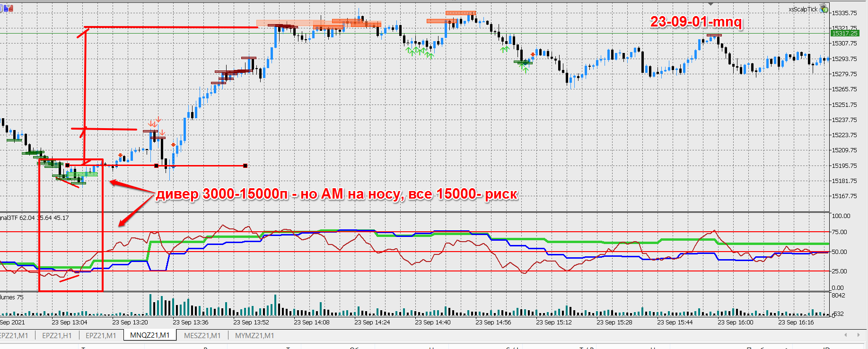868x349 pixels.
Task: Click the 23 Sep 16:00 time label
Action: (x=736, y=323)
